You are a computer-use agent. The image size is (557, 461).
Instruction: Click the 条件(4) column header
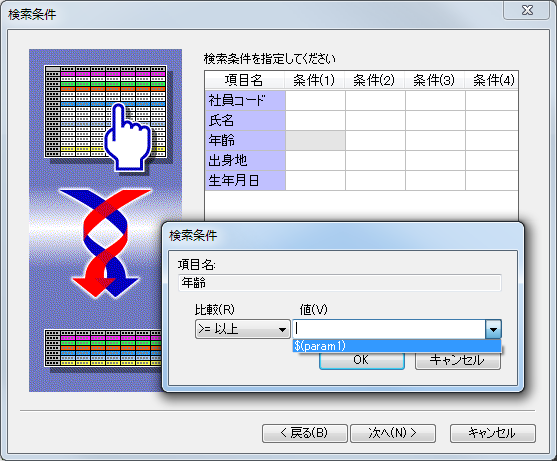tap(492, 80)
